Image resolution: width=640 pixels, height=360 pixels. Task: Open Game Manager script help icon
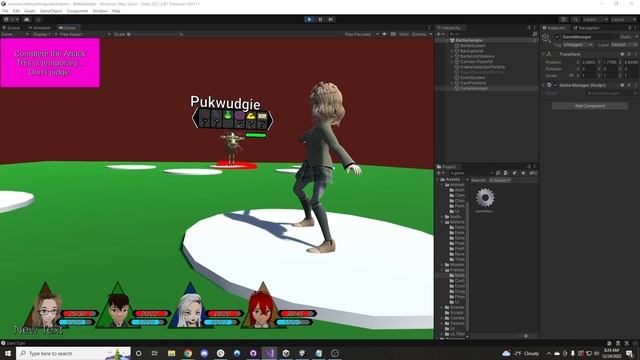[622, 85]
